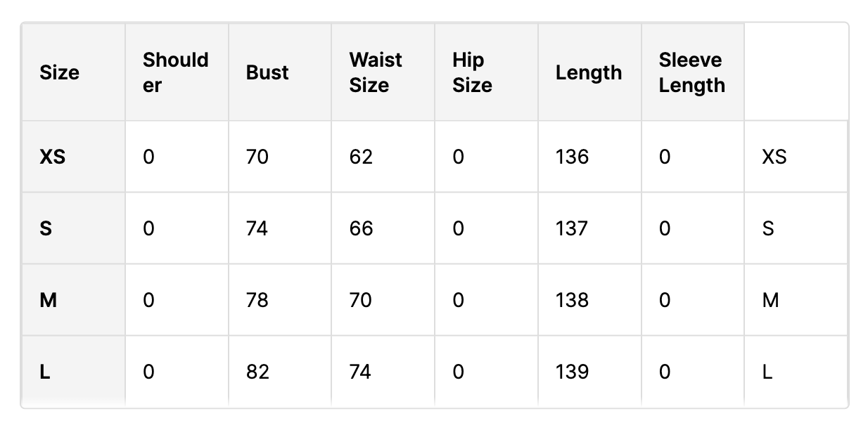The height and width of the screenshot is (430, 868).
Task: Select the Shoulder column header
Action: click(177, 72)
